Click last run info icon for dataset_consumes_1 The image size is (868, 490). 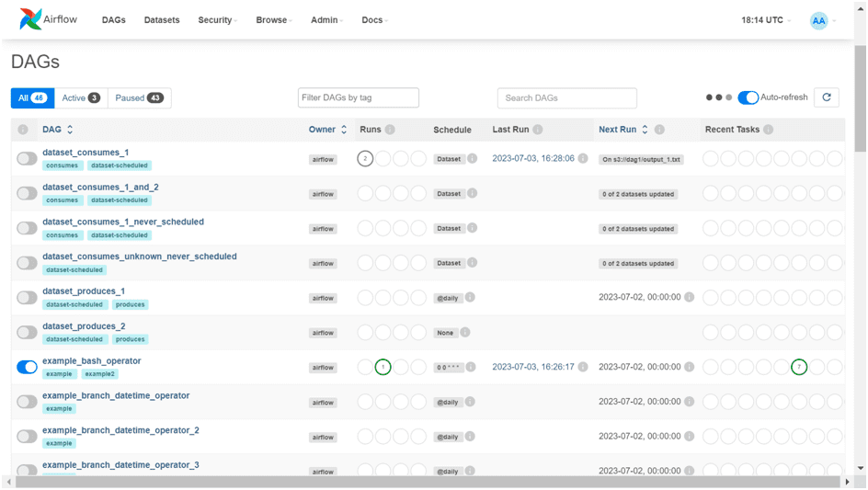583,158
